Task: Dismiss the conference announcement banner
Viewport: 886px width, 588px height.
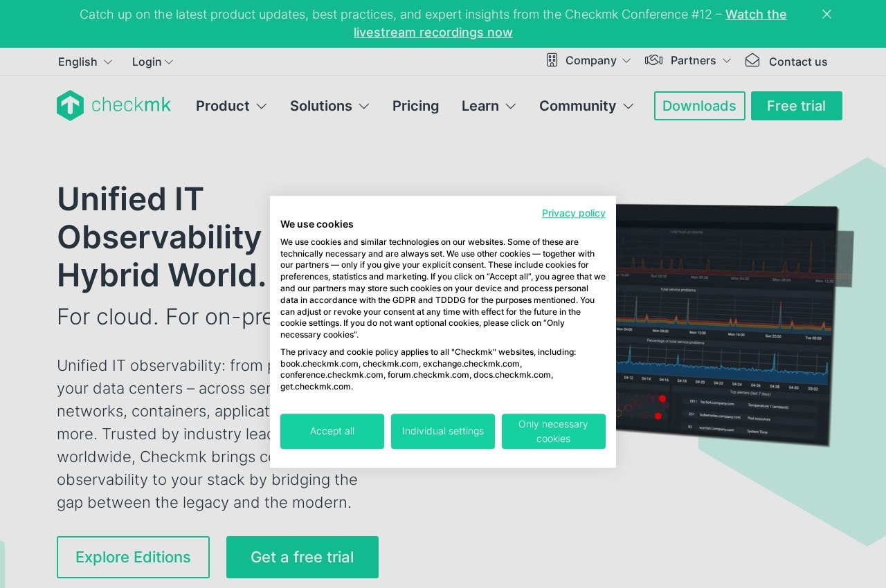Action: (826, 14)
